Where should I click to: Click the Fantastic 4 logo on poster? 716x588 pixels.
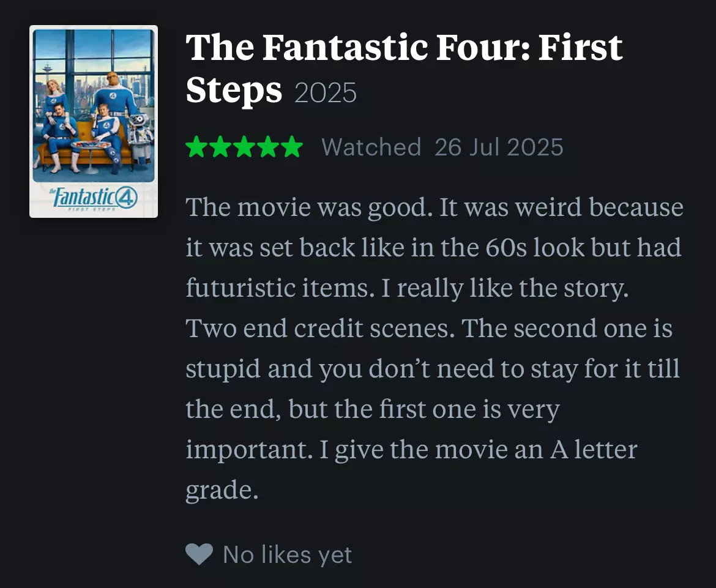94,198
